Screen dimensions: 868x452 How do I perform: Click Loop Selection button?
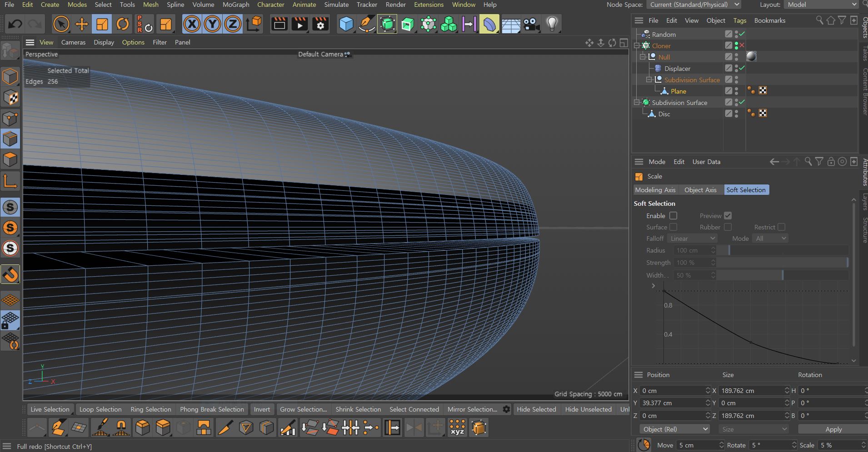pos(100,409)
